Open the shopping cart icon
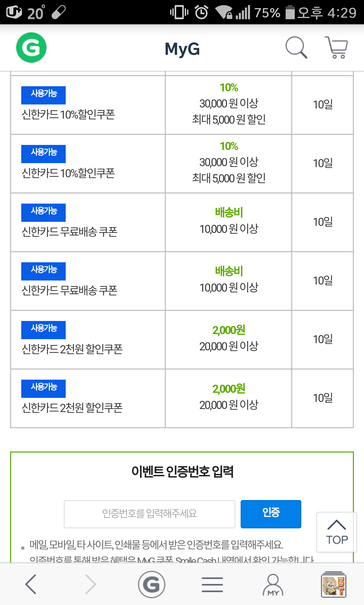Screen dimensions: 364x605 click(336, 48)
